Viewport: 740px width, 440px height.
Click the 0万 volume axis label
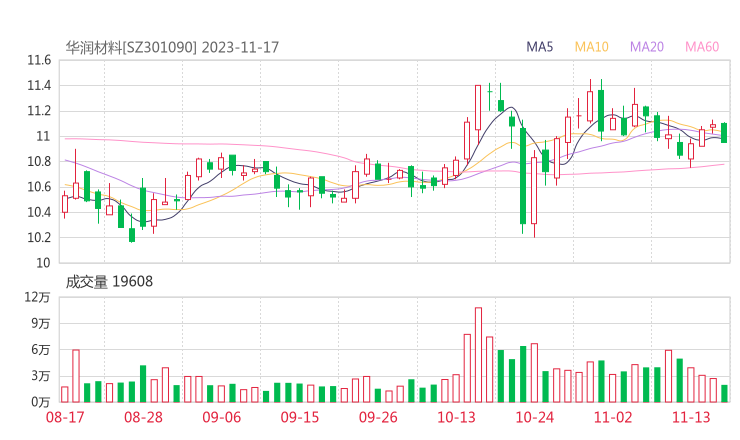click(41, 402)
